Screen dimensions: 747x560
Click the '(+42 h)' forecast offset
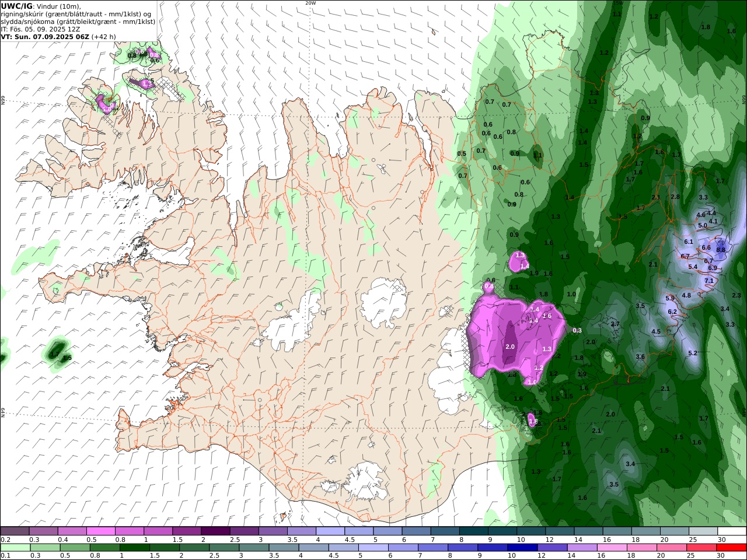(x=104, y=37)
